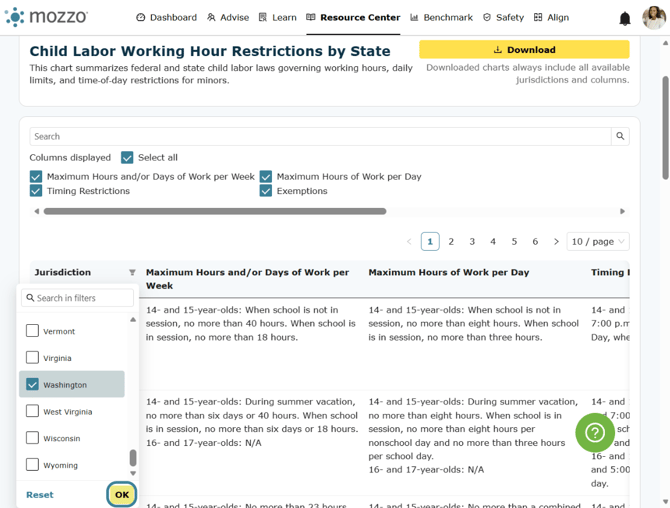Click the search magnifier button
The width and height of the screenshot is (670, 508).
click(x=620, y=136)
